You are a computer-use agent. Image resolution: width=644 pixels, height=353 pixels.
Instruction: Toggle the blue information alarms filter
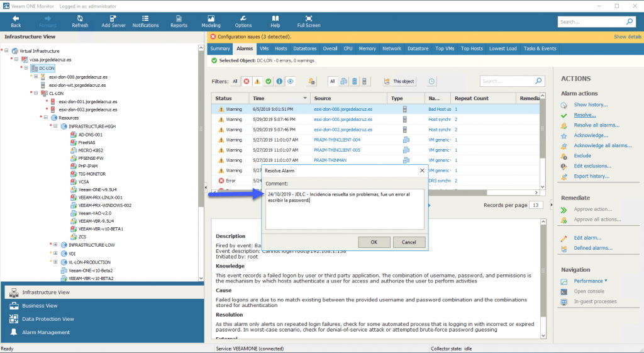[x=279, y=81]
